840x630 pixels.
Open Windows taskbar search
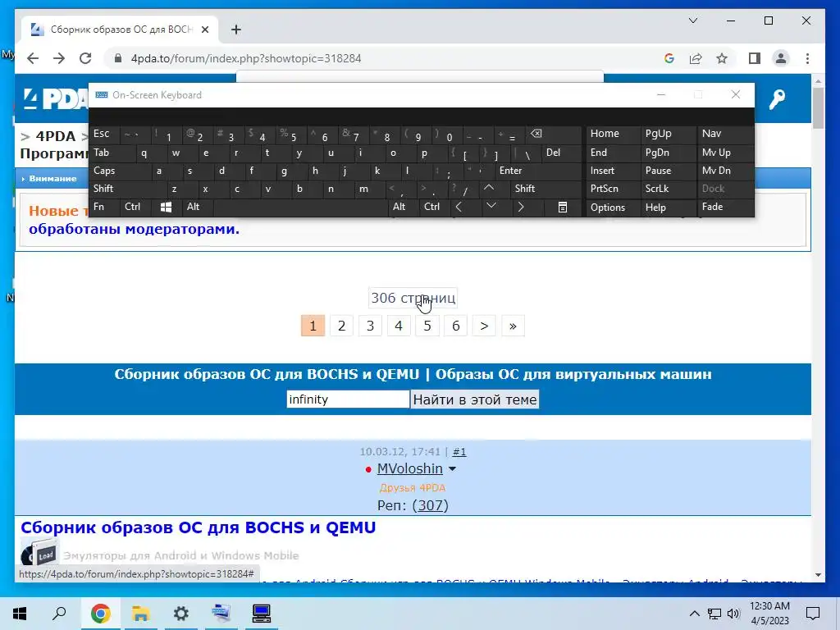coord(59,614)
